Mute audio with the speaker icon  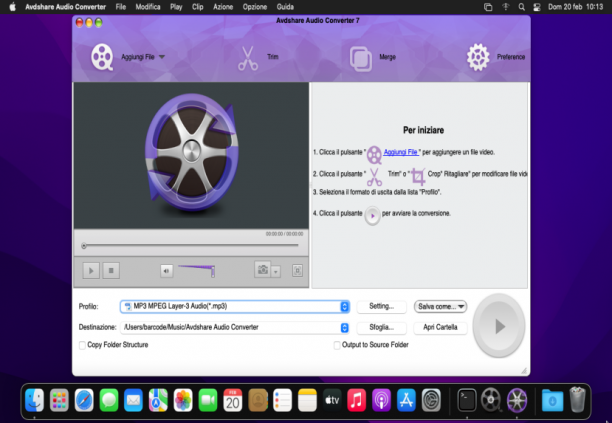click(x=166, y=271)
